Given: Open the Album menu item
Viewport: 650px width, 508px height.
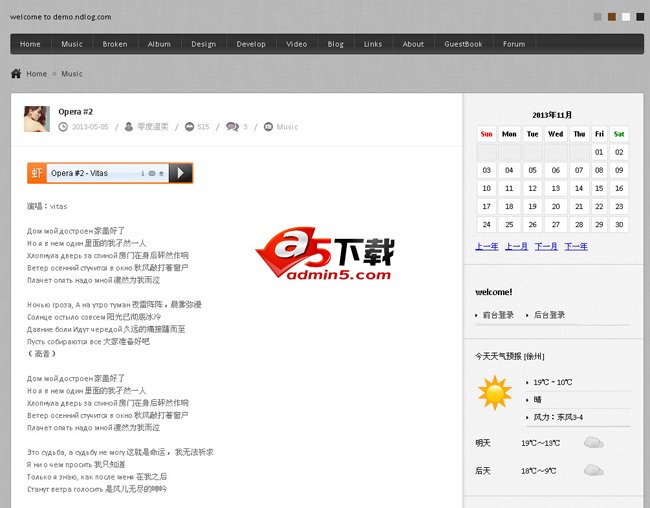Looking at the screenshot, I should click(159, 44).
